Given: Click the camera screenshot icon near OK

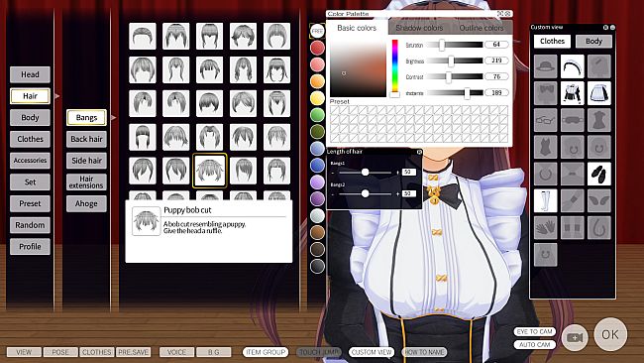Looking at the screenshot, I should [x=575, y=337].
